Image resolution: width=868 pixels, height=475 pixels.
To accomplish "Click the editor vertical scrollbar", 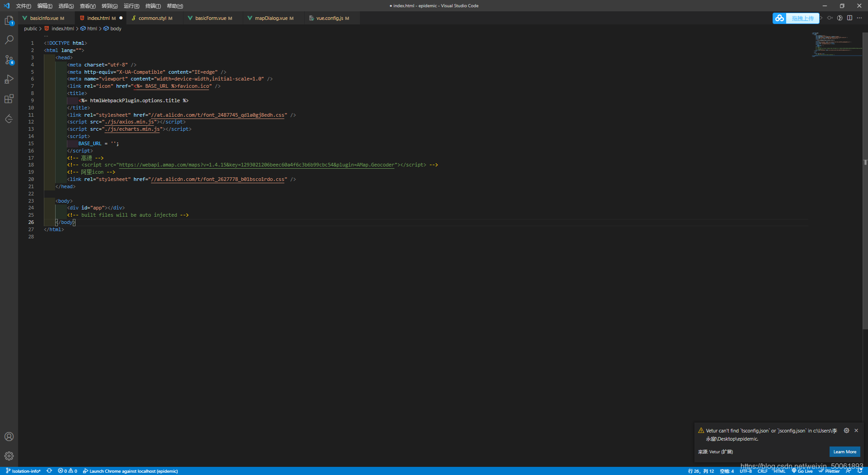I will (x=865, y=181).
